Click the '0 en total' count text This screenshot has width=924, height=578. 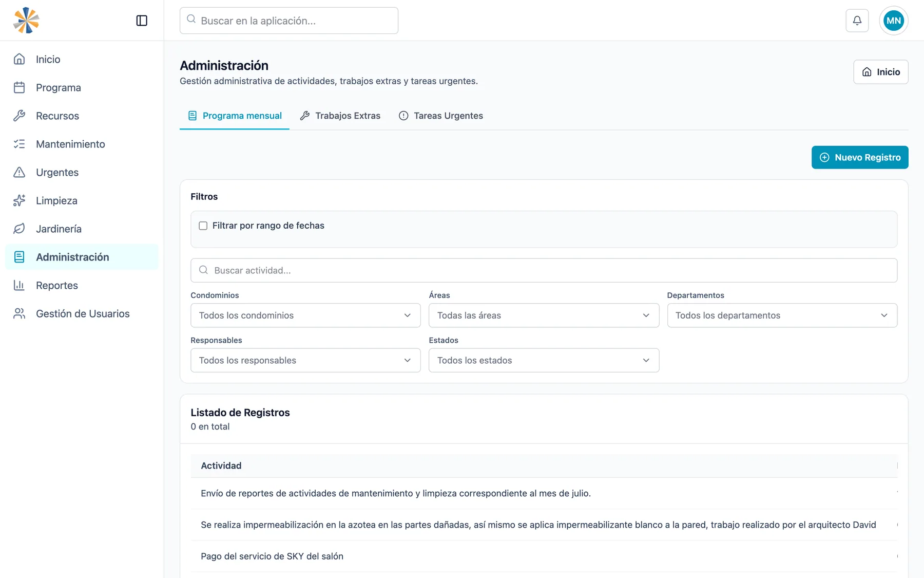coord(210,426)
